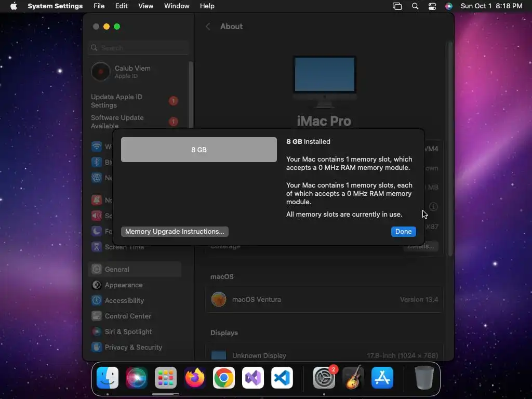The width and height of the screenshot is (532, 399).
Task: Open the File menu
Action: 99,6
